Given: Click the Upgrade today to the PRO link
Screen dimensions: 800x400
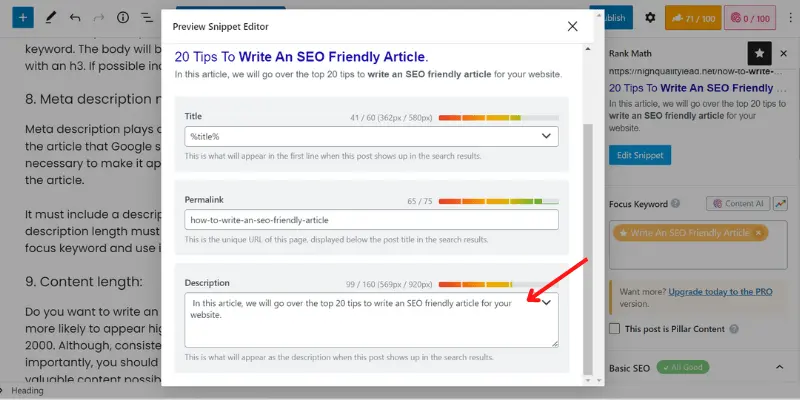Looking at the screenshot, I should pos(720,292).
